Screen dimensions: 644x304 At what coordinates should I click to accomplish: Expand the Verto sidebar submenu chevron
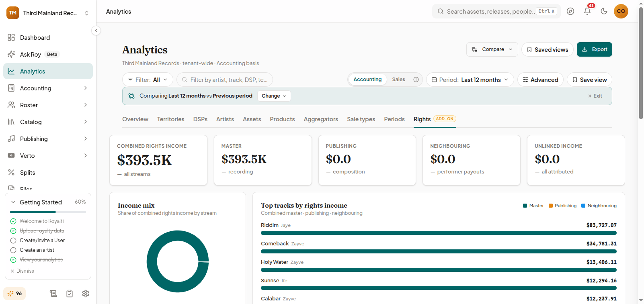coord(86,155)
